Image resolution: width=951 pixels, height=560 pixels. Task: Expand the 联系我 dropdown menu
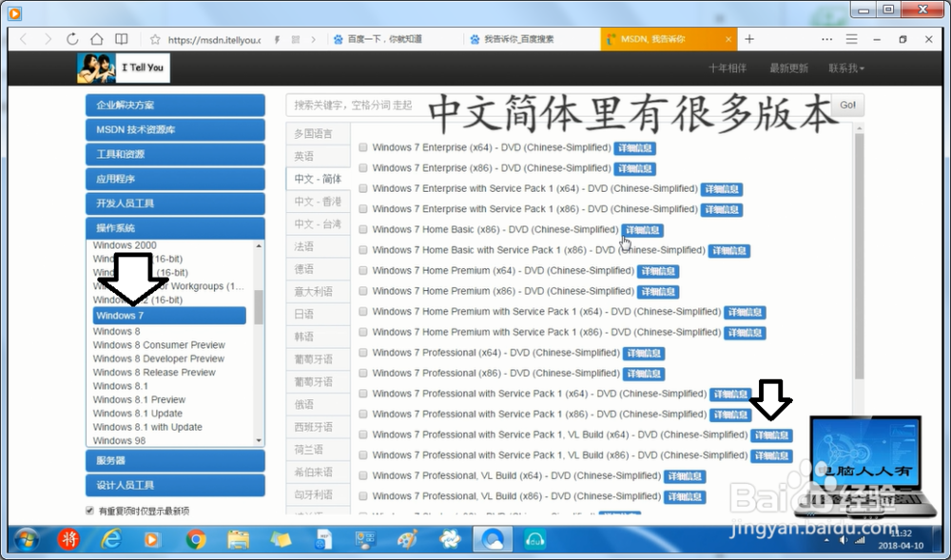pyautogui.click(x=846, y=68)
